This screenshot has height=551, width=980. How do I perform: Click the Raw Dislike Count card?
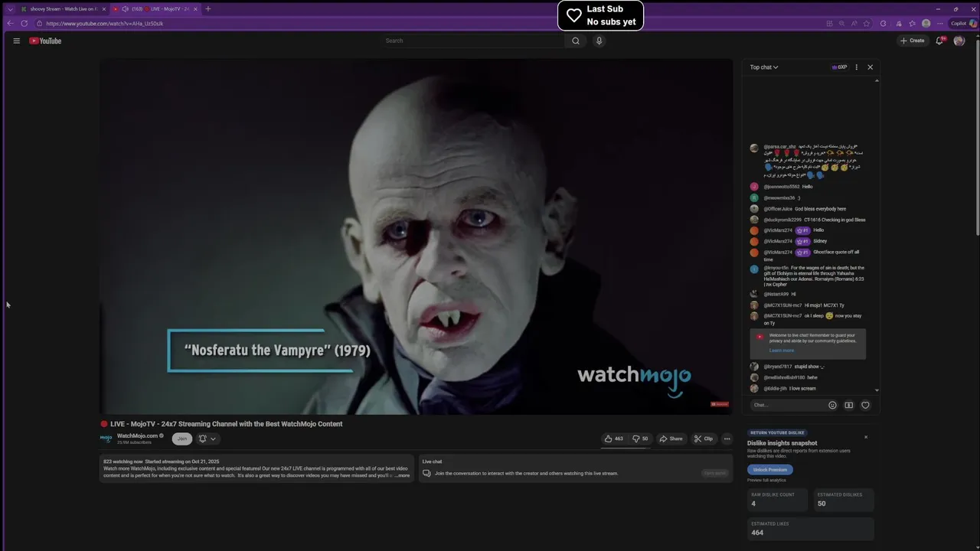(x=777, y=500)
